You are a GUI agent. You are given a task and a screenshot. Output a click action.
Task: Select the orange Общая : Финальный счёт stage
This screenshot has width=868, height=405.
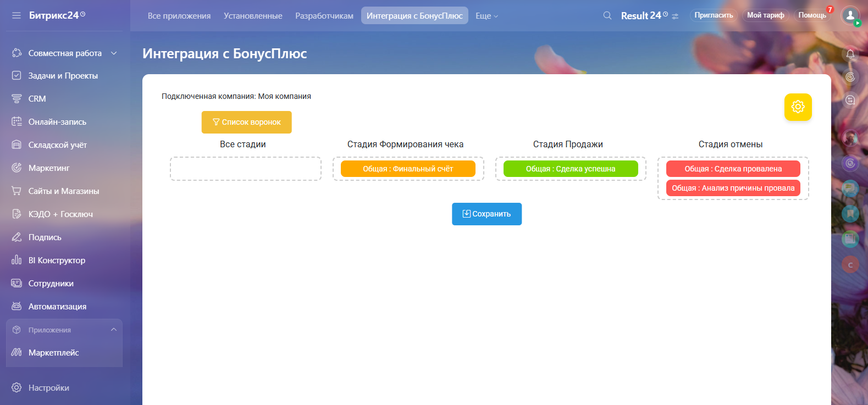408,169
